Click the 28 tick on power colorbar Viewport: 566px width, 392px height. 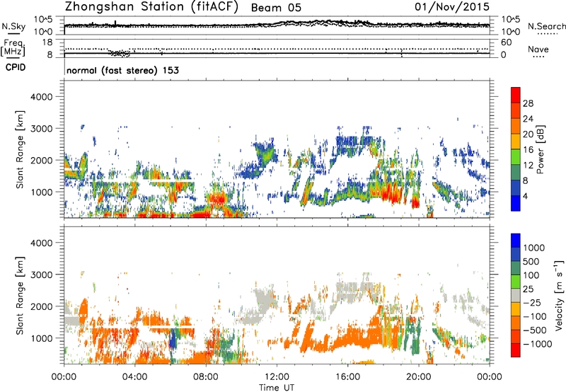coord(528,103)
